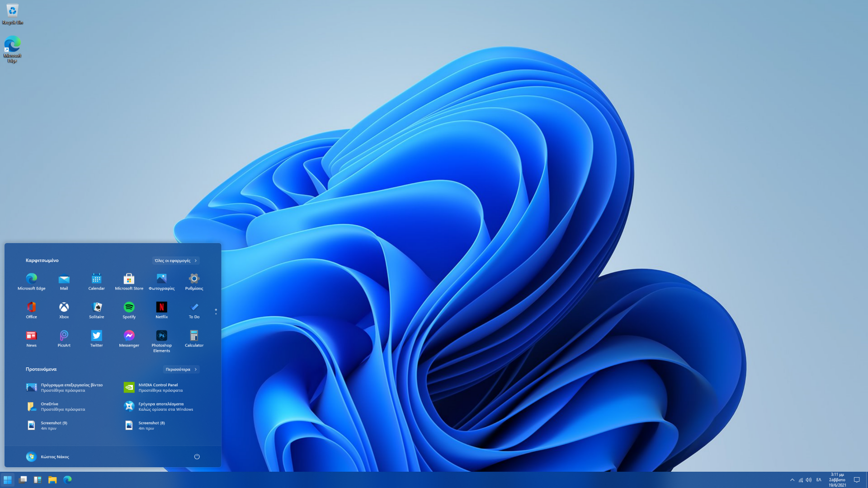The width and height of the screenshot is (868, 488).
Task: Open Messenger pinned app
Action: coord(129,336)
